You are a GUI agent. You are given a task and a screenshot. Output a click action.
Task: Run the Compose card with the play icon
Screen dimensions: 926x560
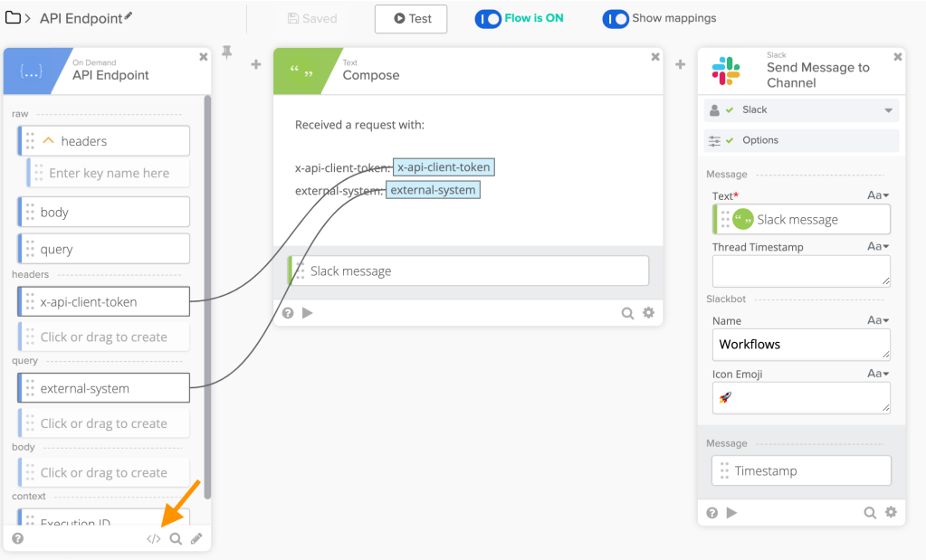pyautogui.click(x=307, y=312)
